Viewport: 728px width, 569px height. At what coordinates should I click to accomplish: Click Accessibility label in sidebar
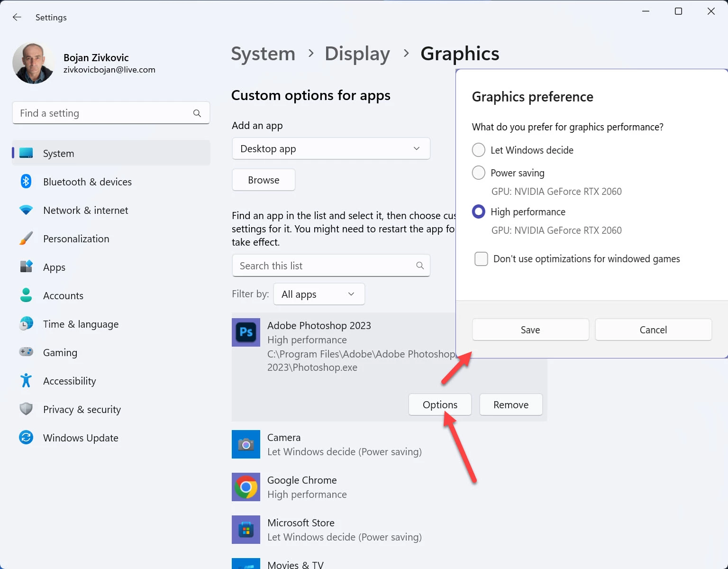(70, 381)
